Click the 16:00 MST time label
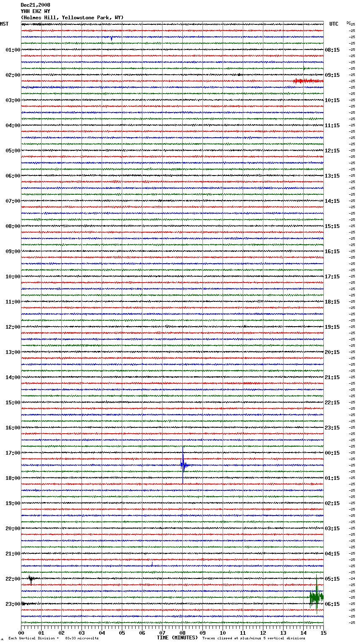Image resolution: width=357 pixels, height=644 pixels. 13,428
